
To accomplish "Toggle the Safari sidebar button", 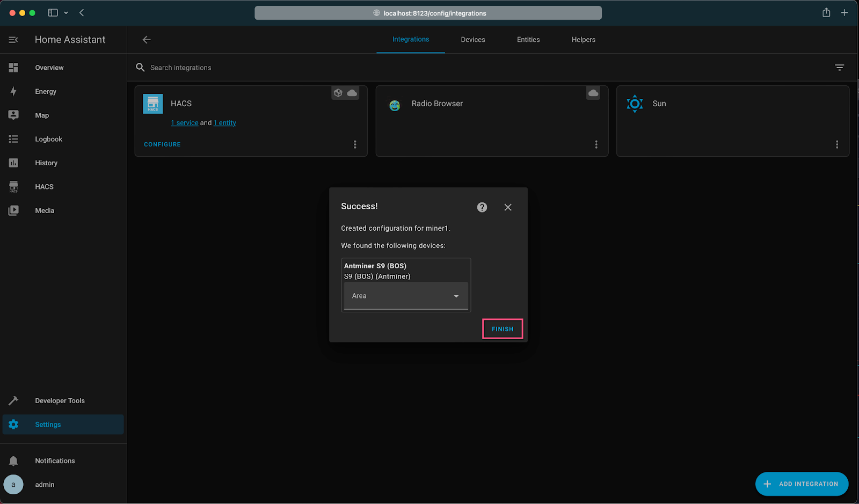I will click(x=53, y=13).
